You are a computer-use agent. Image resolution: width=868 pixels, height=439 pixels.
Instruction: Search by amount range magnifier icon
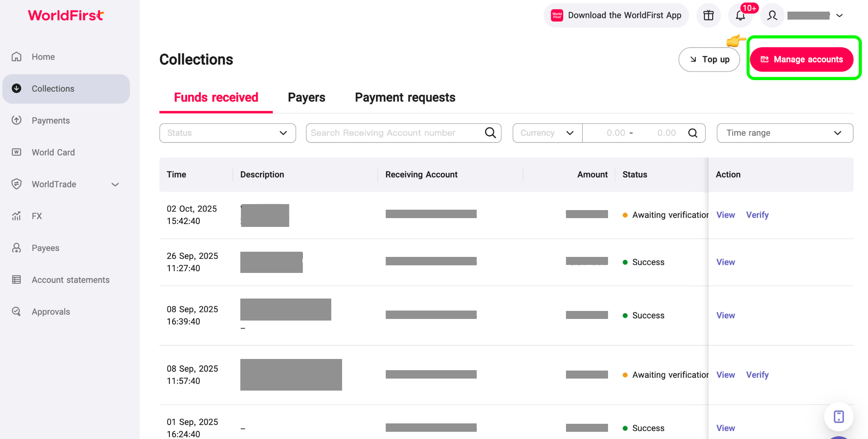click(x=693, y=133)
